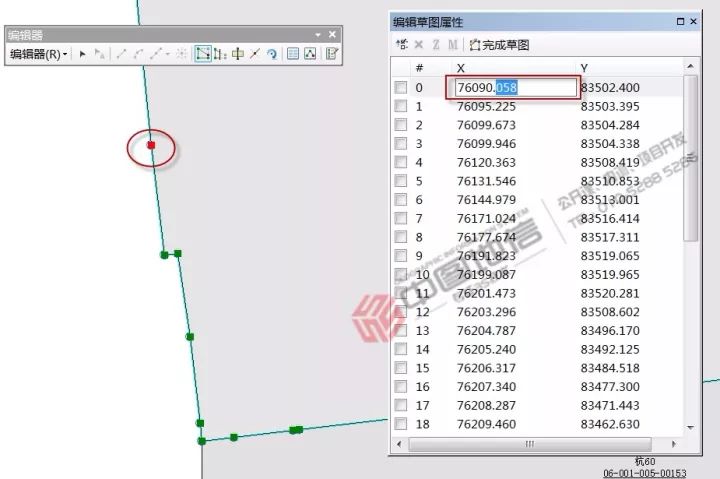Select X value 76131.546

pyautogui.click(x=486, y=181)
